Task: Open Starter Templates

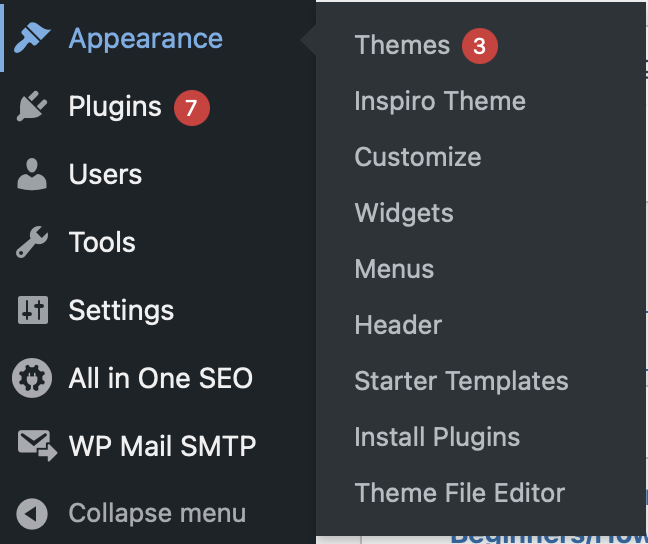Action: [x=461, y=381]
